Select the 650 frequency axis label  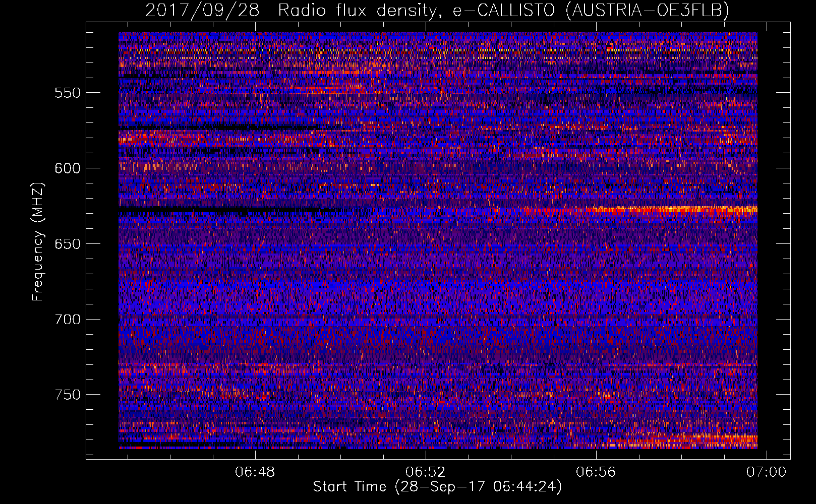pos(68,244)
